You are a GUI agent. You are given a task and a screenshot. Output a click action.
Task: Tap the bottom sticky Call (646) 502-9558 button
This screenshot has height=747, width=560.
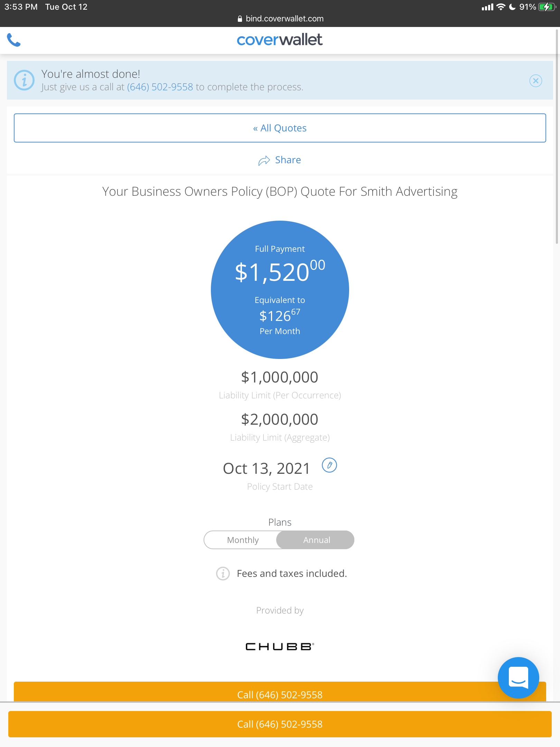coord(280,724)
